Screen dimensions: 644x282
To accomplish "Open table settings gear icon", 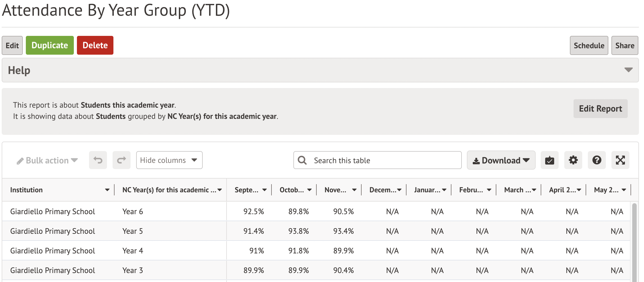I will tap(573, 160).
